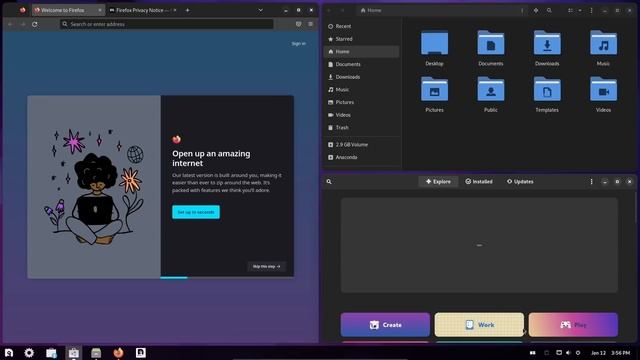
Task: Select the Public folder icon
Action: pos(491,89)
